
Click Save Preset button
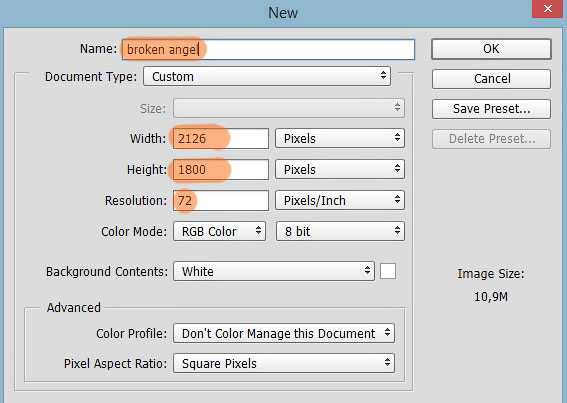coord(491,109)
